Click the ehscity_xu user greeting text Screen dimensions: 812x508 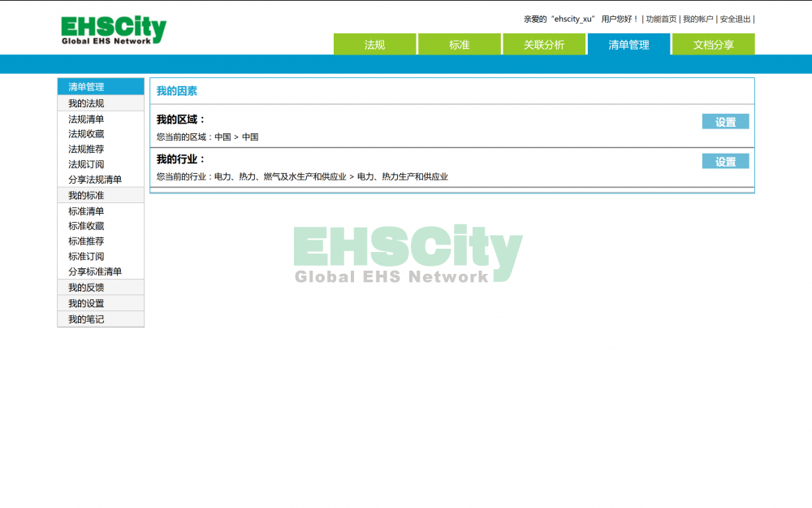tap(581, 20)
